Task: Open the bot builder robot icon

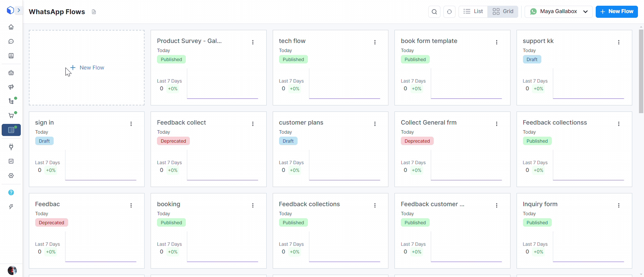Action: click(x=11, y=73)
